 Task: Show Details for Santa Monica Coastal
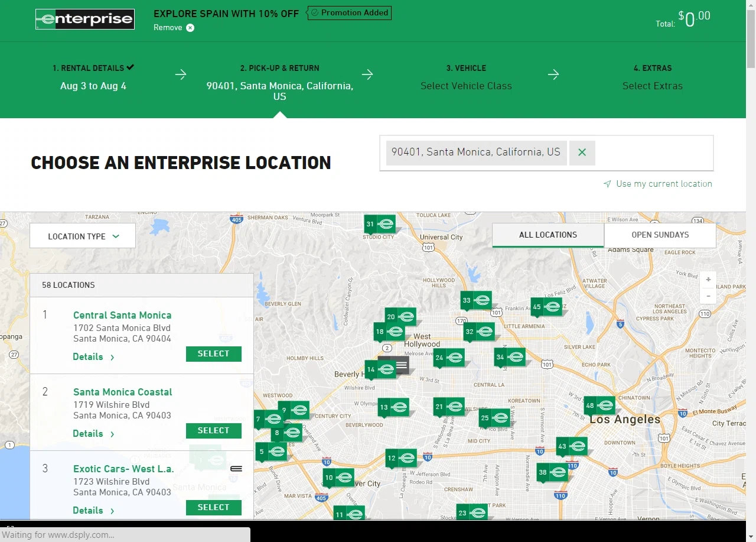pyautogui.click(x=93, y=434)
